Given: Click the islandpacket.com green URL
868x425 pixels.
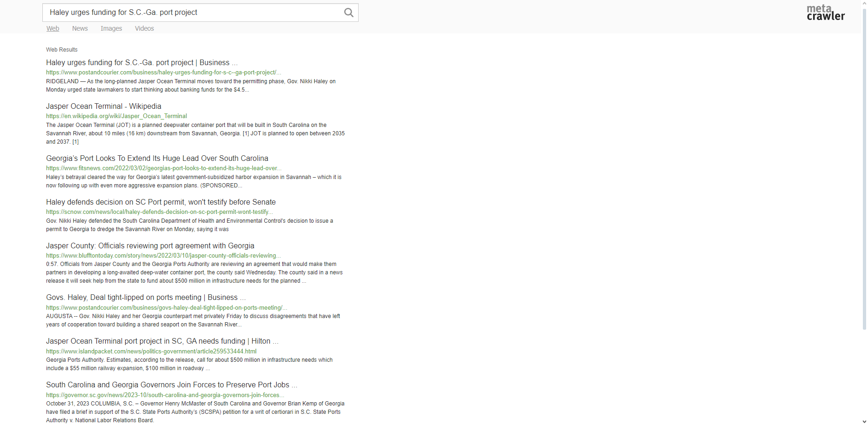Looking at the screenshot, I should point(151,352).
